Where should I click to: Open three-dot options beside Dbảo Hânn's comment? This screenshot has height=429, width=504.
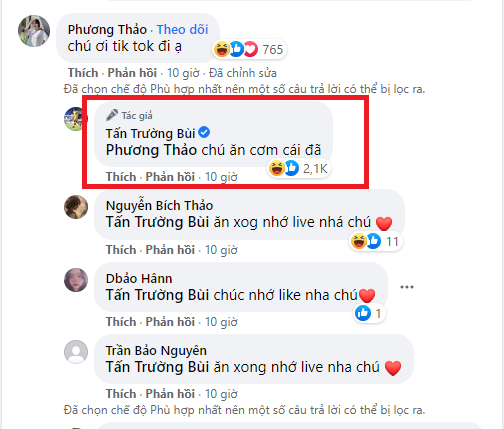click(407, 287)
